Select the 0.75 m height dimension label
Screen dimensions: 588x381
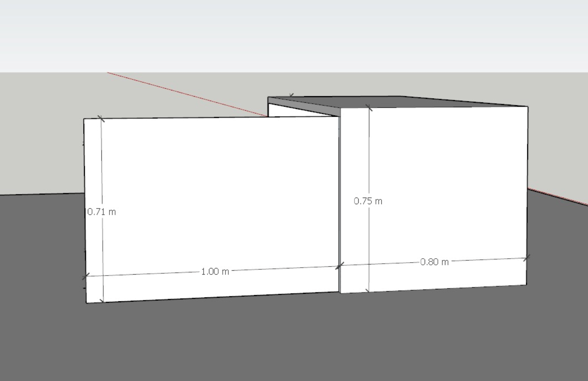(x=368, y=201)
